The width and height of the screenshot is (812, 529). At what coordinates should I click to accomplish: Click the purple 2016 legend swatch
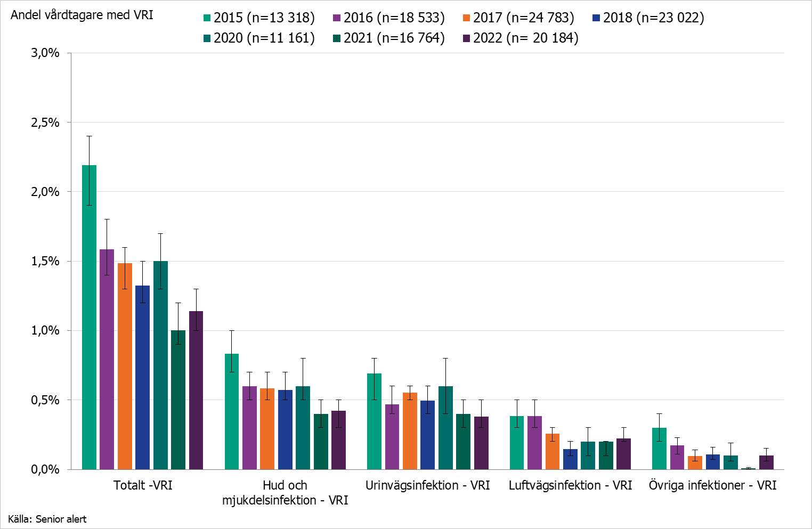[337, 18]
